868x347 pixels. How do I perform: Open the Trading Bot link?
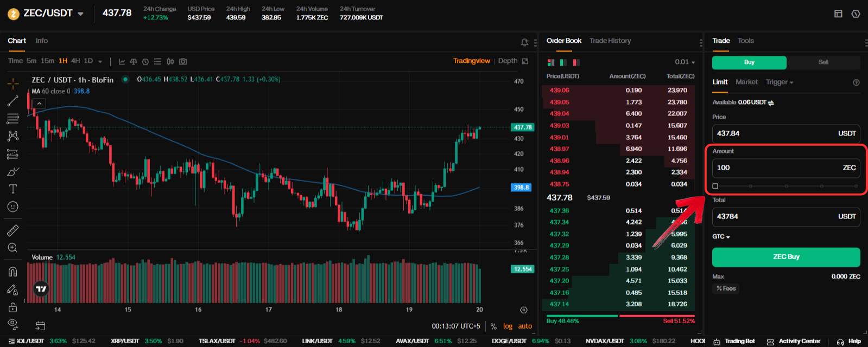733,342
